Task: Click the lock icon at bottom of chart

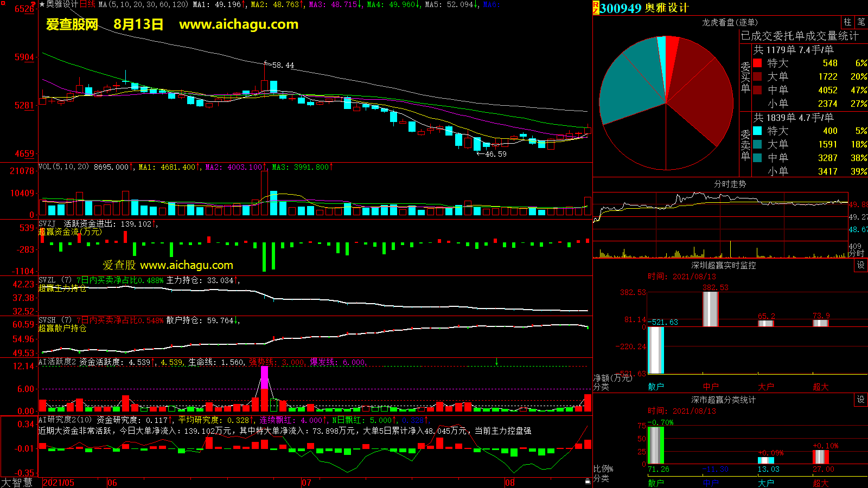Action: click(588, 481)
